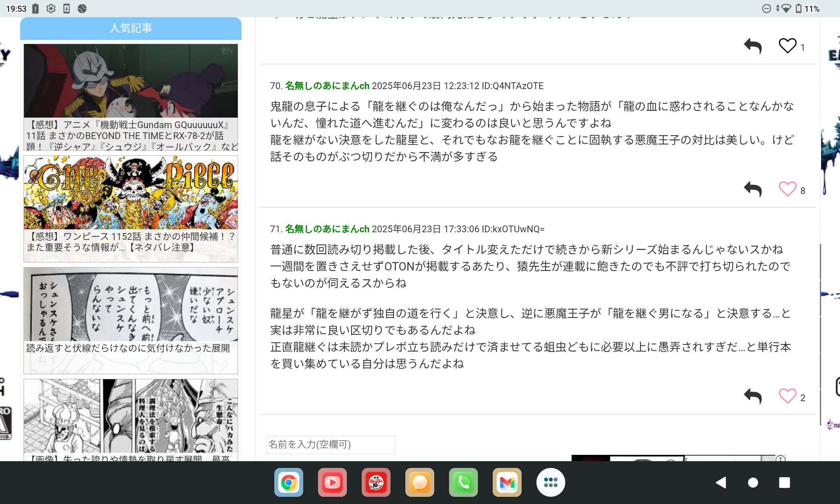Open the ワンピース 1152話 article link
Screen dimensions: 840x504
pyautogui.click(x=131, y=242)
